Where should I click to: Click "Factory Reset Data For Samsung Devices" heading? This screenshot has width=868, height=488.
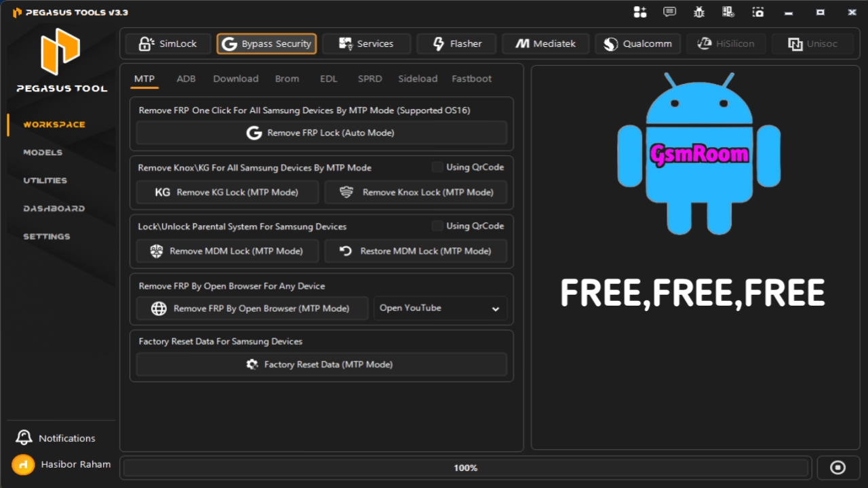pyautogui.click(x=220, y=342)
